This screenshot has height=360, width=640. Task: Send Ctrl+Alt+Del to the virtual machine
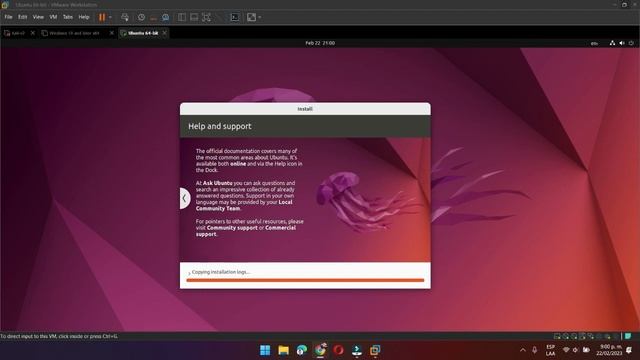coord(125,17)
